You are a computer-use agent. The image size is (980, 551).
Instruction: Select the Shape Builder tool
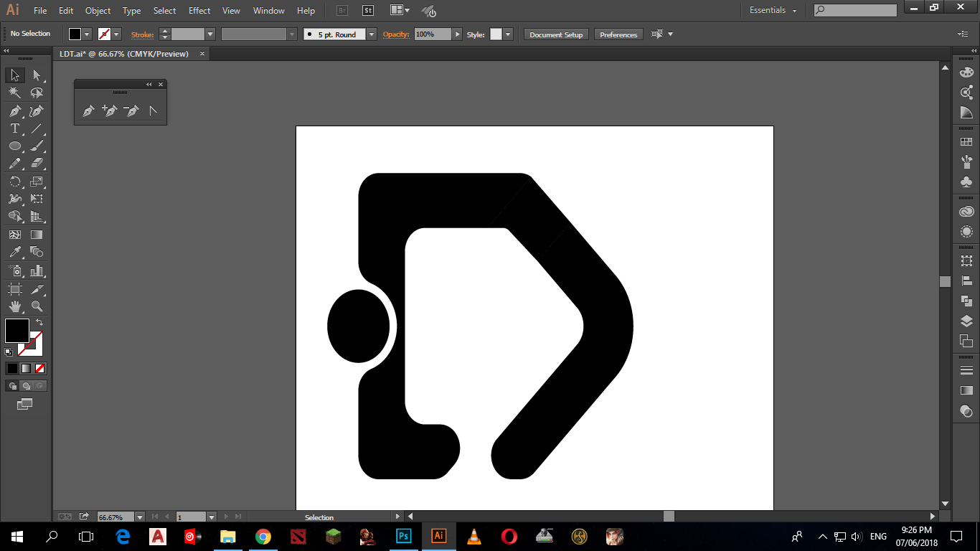tap(15, 217)
